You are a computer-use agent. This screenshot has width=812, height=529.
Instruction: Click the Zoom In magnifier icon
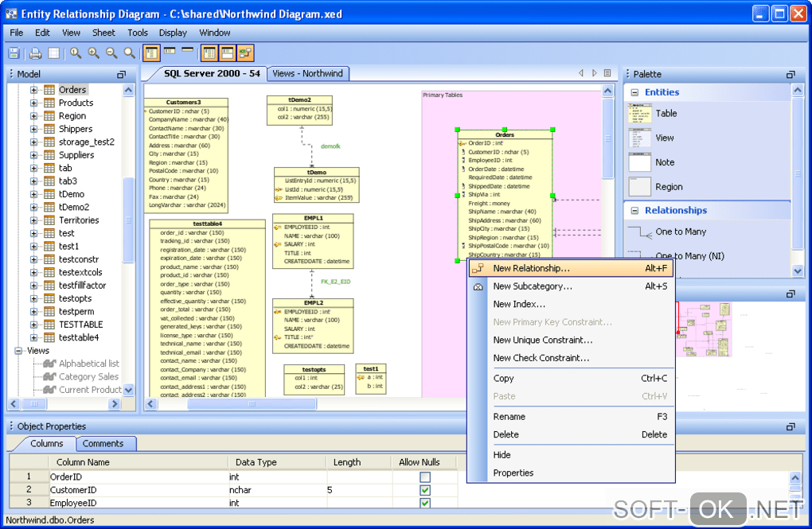pyautogui.click(x=94, y=53)
